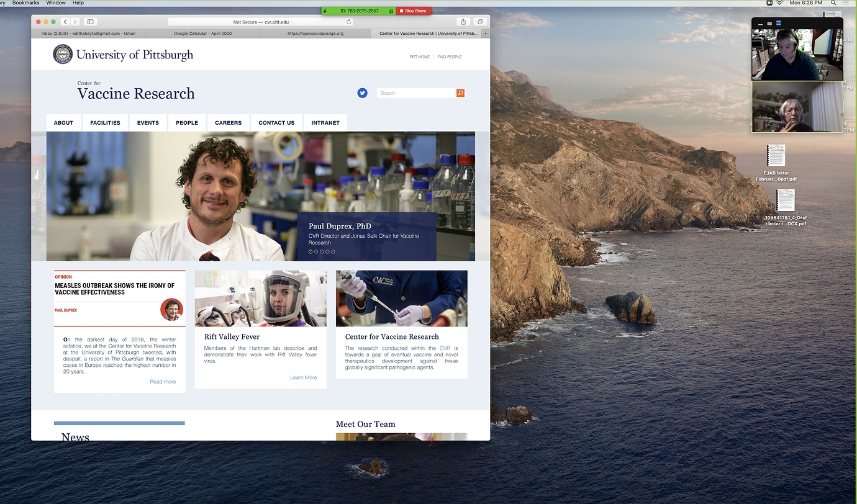Click the Zoom meeting info lightning icon
This screenshot has height=504, width=857.
(x=326, y=11)
